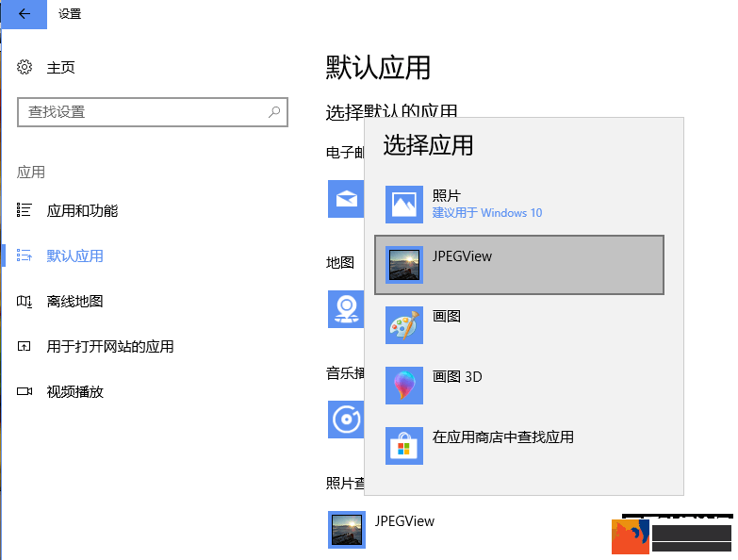Select 默认应用 in sidebar
The height and width of the screenshot is (560, 738).
pyautogui.click(x=74, y=256)
